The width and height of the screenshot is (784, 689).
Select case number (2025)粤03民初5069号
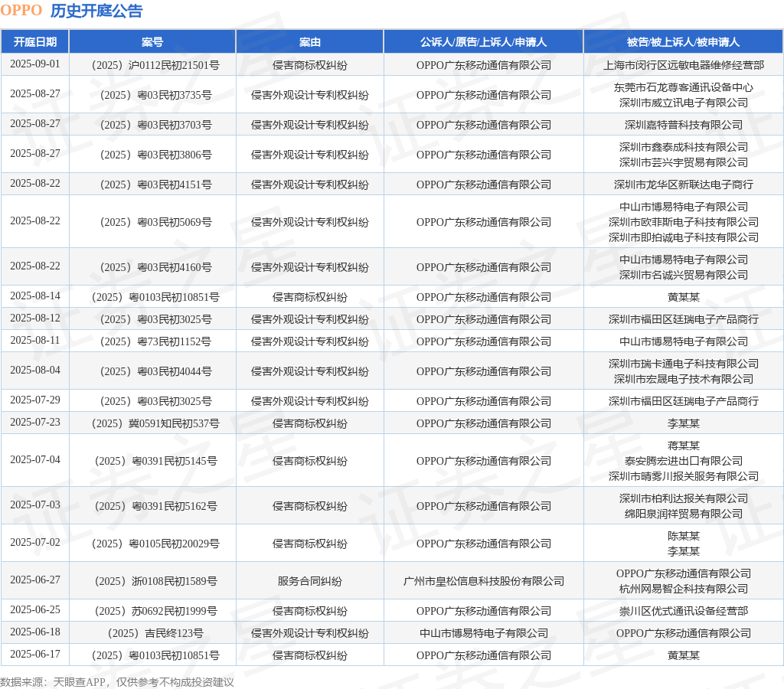click(155, 222)
